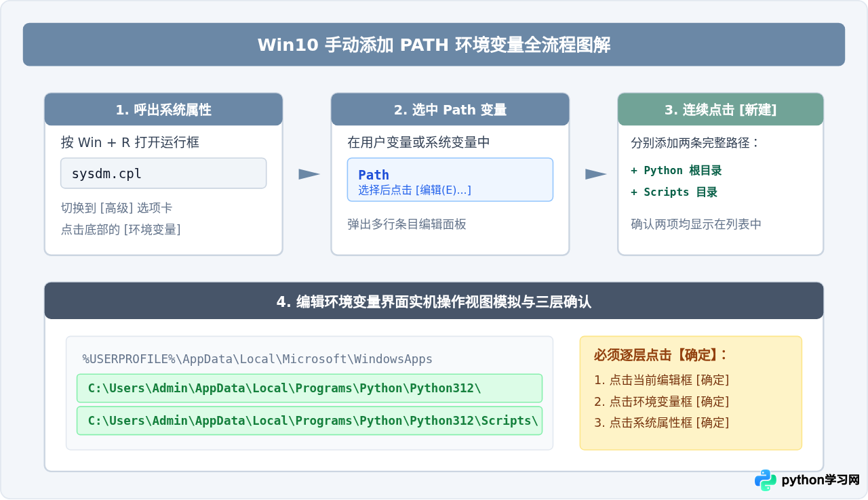868x500 pixels.
Task: Click the '4. 编辑环境变量界面' section header
Action: tap(434, 301)
